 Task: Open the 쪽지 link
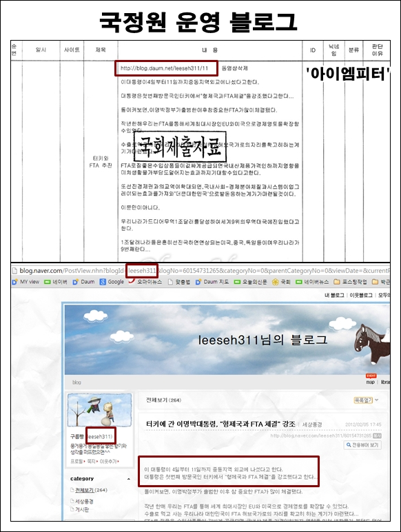pos(91,462)
